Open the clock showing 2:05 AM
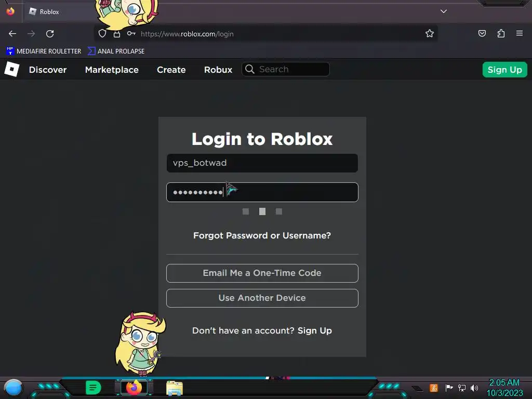 (504, 388)
